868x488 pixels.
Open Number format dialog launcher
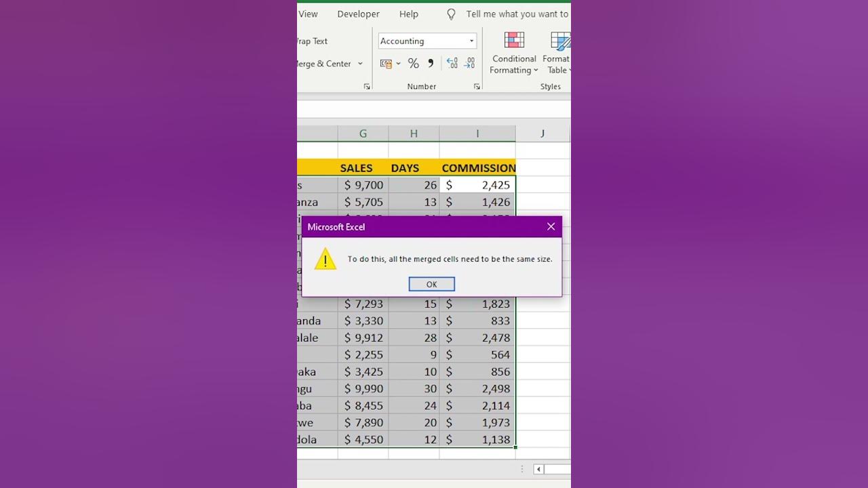click(x=477, y=87)
